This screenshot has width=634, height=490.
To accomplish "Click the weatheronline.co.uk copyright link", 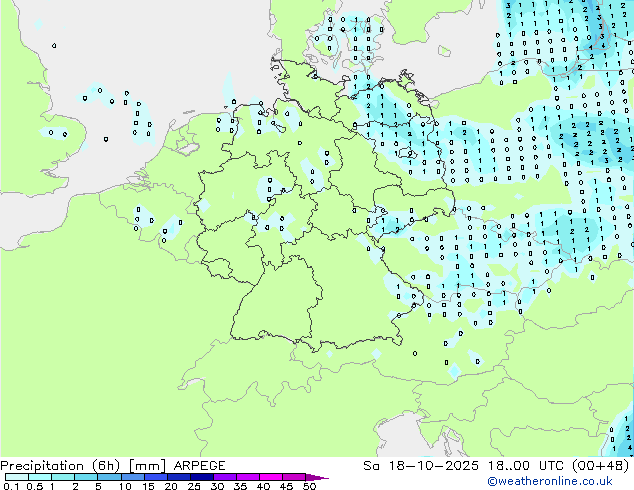I will point(549,481).
